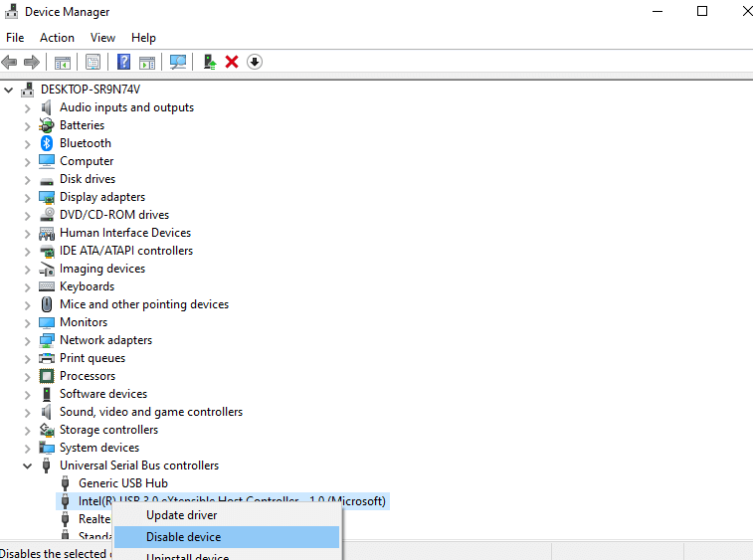Click the blue Help question-mark icon
Image resolution: width=753 pixels, height=560 pixels.
[x=124, y=62]
